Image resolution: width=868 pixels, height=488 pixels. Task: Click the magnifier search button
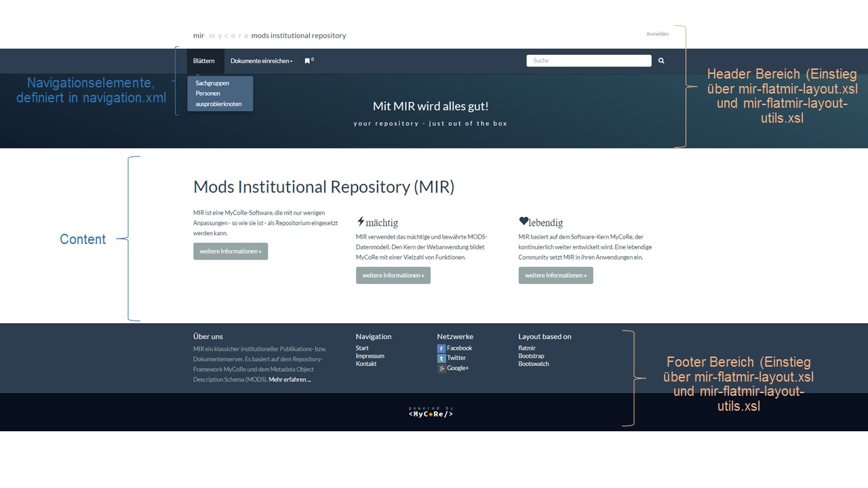pos(661,61)
